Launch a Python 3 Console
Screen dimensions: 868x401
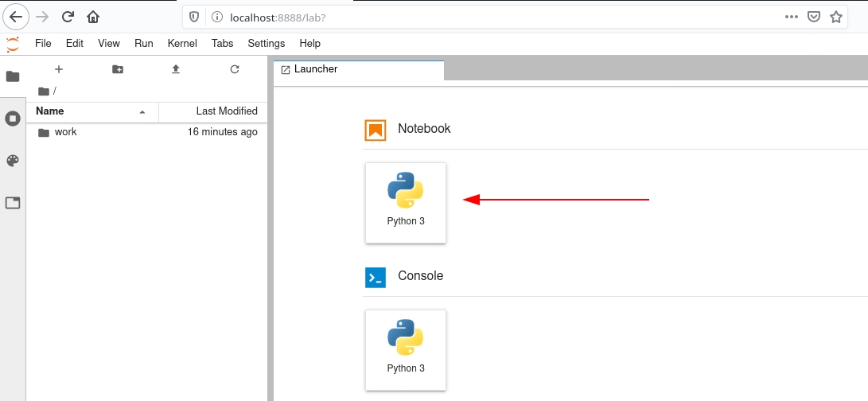point(406,349)
